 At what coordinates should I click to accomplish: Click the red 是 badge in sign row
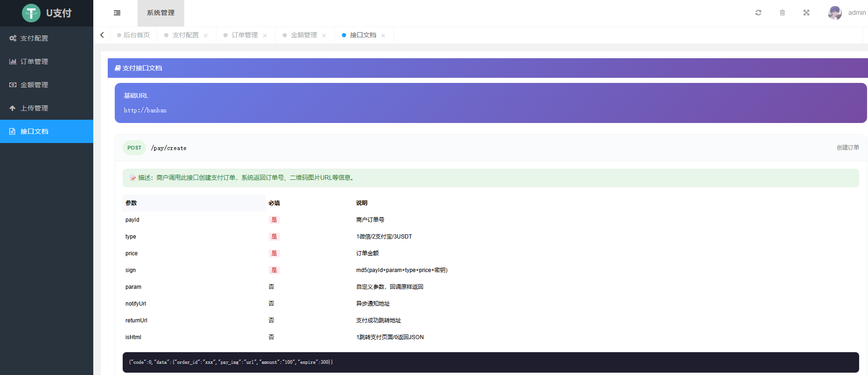(x=274, y=270)
